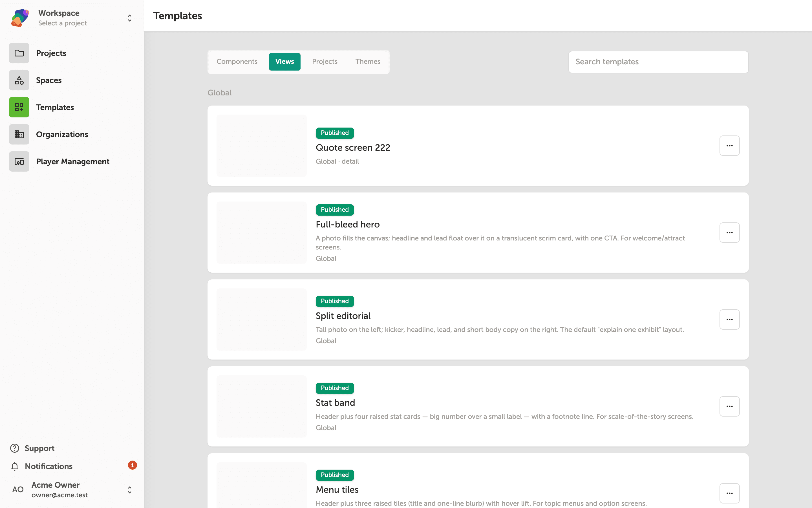Click the Published badge on Quote screen 222
The image size is (812, 508).
click(335, 133)
